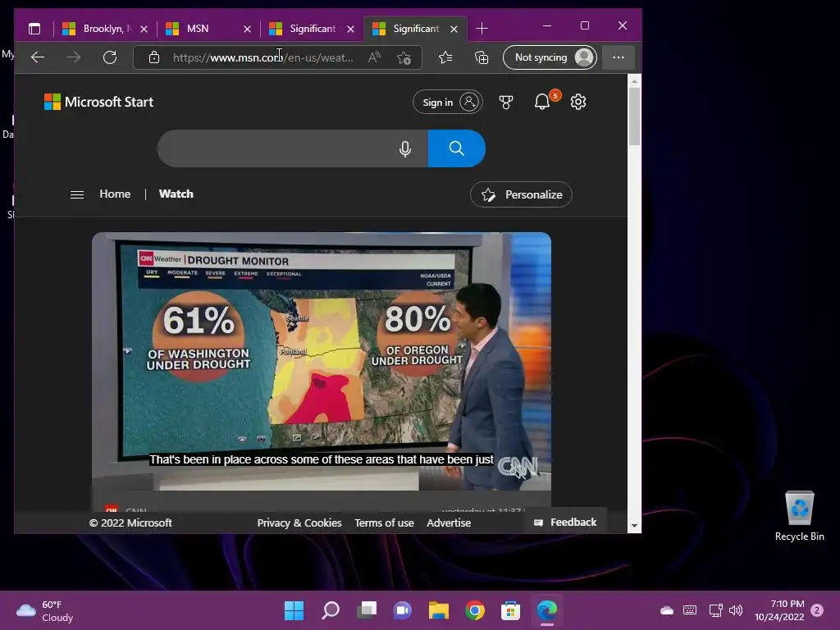Open Edge Settings and more menu
Viewport: 840px width, 630px height.
click(x=619, y=57)
